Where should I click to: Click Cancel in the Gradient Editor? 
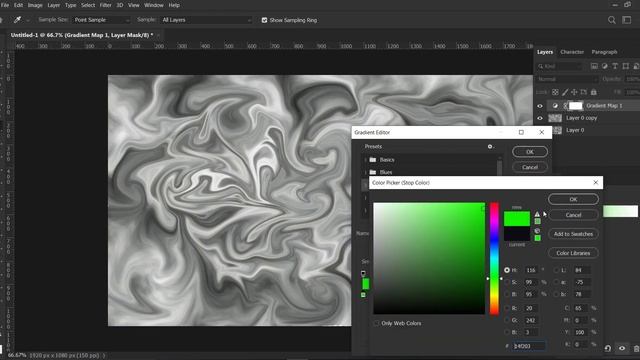coord(530,167)
